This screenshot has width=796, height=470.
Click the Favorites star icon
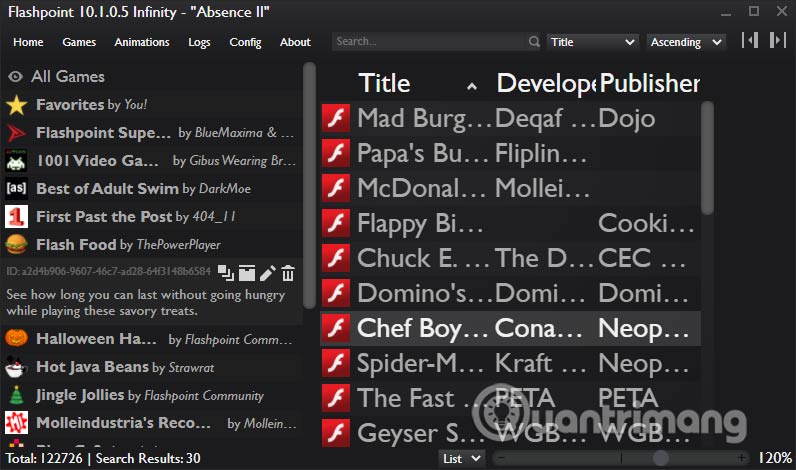pos(17,105)
